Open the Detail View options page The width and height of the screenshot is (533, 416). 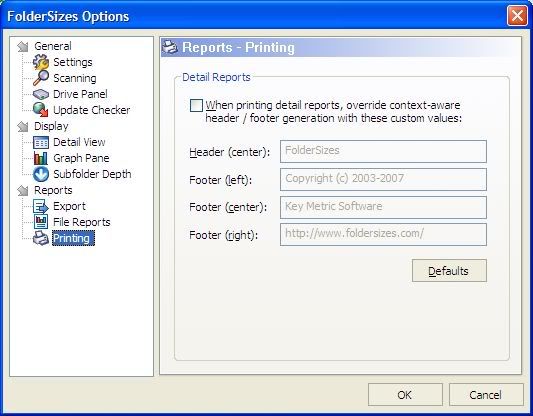[x=79, y=142]
